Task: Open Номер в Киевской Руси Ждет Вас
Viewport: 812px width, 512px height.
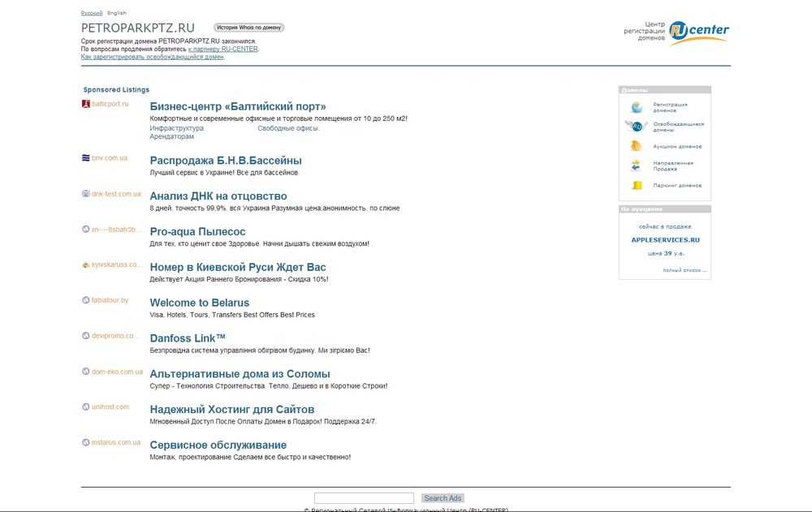Action: click(x=238, y=268)
